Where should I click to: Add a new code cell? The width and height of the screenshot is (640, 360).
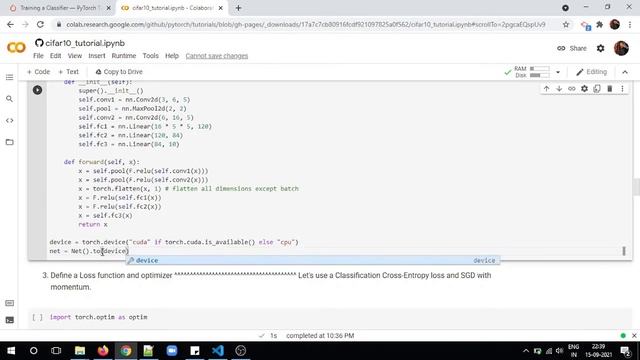coord(38,72)
